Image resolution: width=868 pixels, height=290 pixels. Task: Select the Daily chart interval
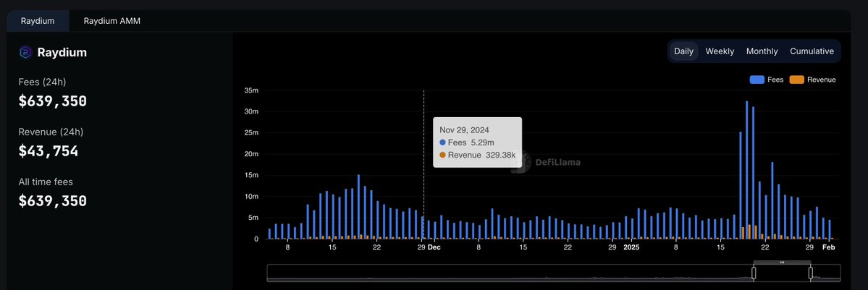683,51
